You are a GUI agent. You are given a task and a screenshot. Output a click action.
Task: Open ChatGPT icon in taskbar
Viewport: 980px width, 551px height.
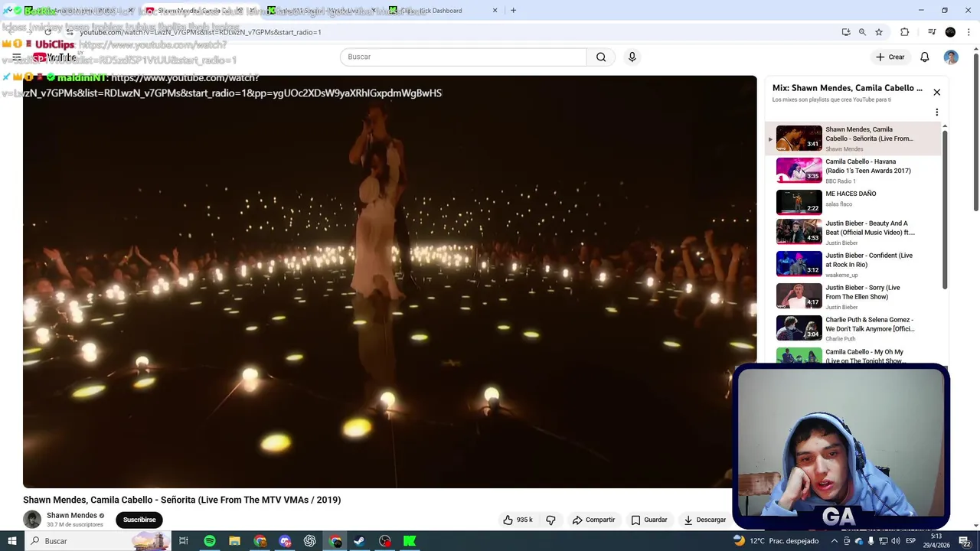point(309,541)
